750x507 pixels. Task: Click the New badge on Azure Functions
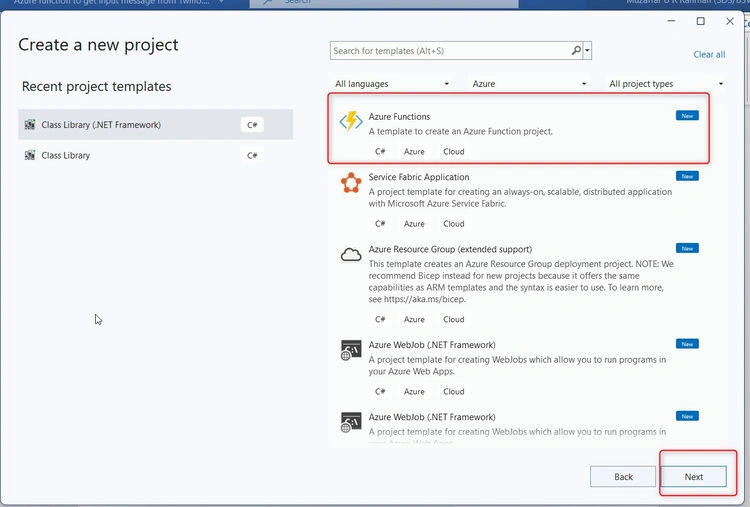(687, 116)
